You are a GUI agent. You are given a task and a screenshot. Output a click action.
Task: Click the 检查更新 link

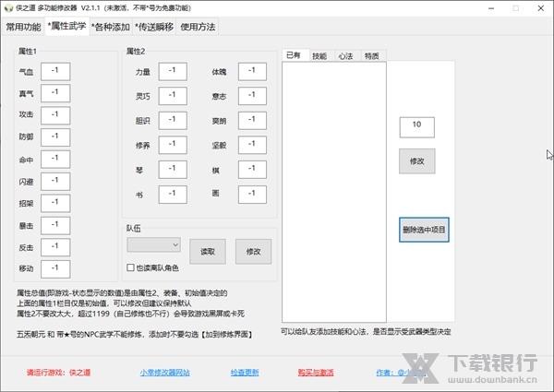[245, 373]
